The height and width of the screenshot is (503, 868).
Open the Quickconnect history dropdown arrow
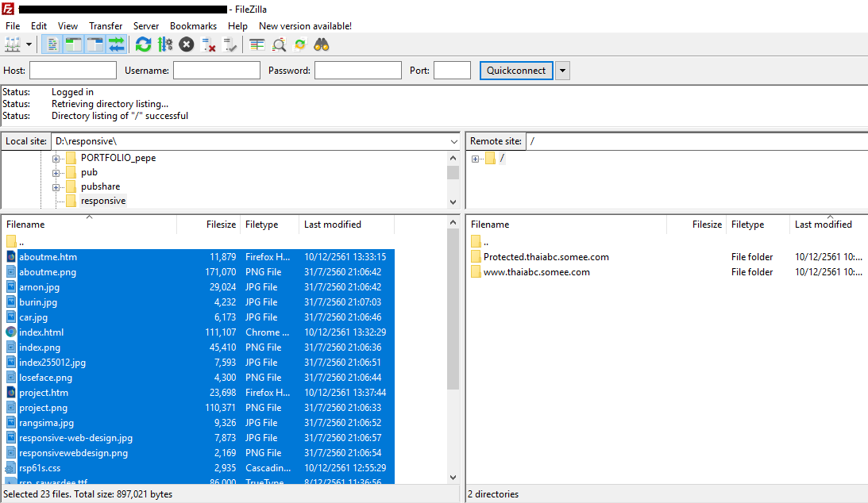(x=562, y=71)
